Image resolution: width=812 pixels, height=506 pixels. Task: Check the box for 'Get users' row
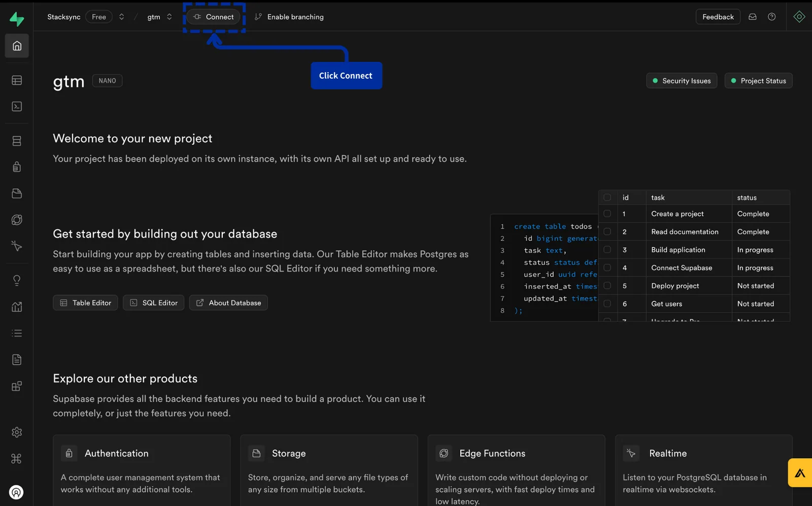pos(607,303)
